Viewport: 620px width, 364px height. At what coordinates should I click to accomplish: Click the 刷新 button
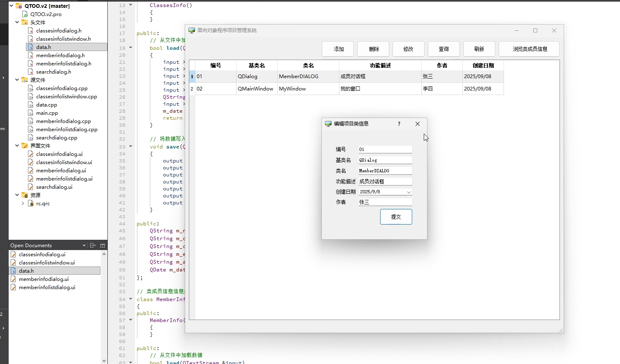[x=479, y=49]
